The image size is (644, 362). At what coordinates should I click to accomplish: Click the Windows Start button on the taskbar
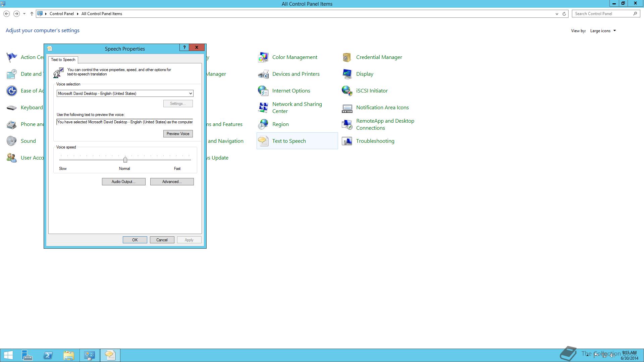(8, 355)
